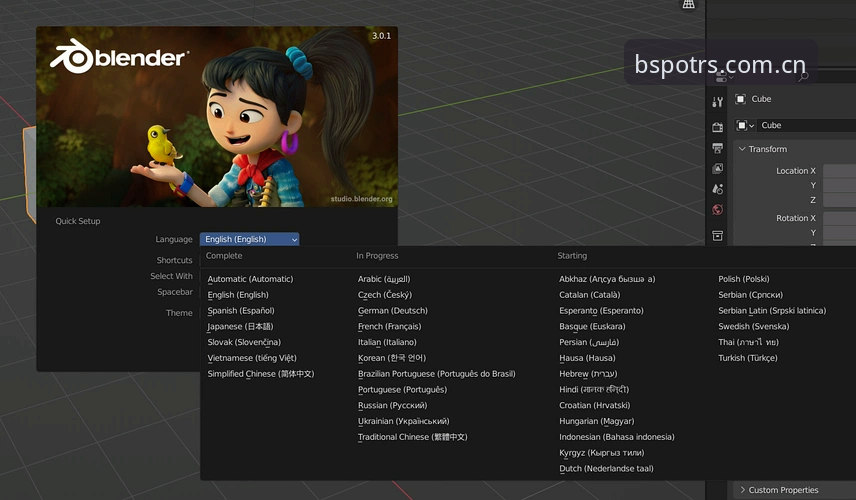The height and width of the screenshot is (500, 856).
Task: Click the Rotation X value field
Action: click(x=840, y=218)
